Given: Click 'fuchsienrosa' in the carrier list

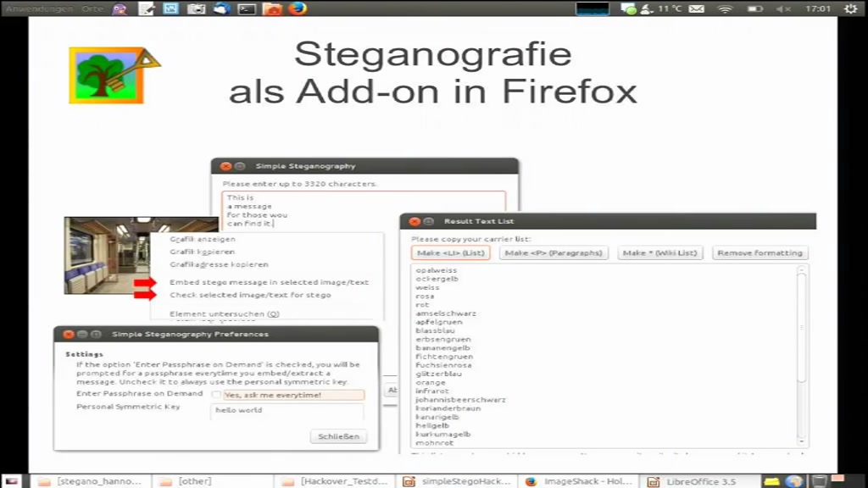Looking at the screenshot, I should coord(443,365).
